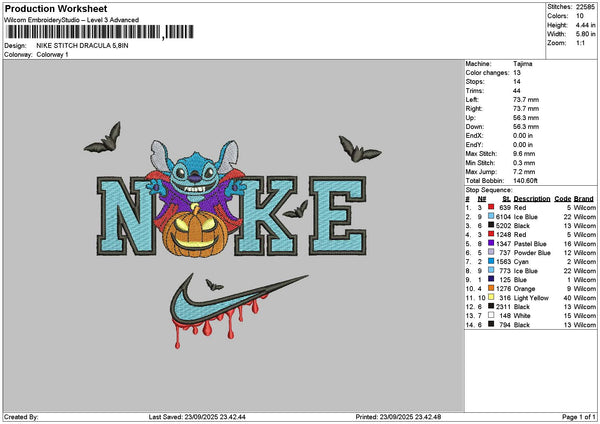Click the Production Worksheet title

tap(56, 8)
